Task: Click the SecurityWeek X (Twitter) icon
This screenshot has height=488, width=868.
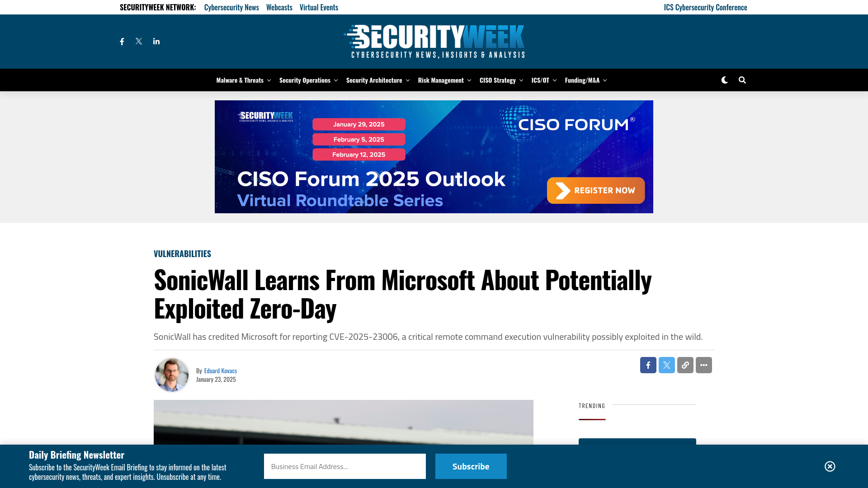Action: click(x=139, y=41)
